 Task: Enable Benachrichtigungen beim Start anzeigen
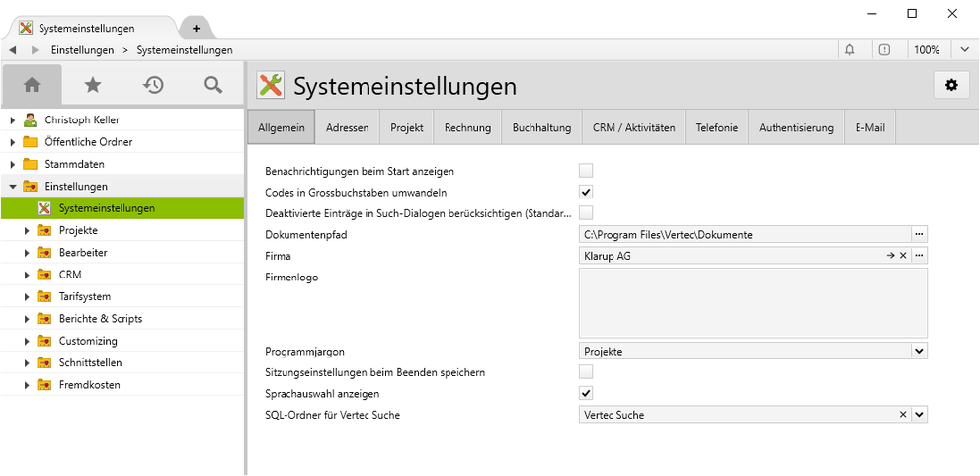[586, 171]
